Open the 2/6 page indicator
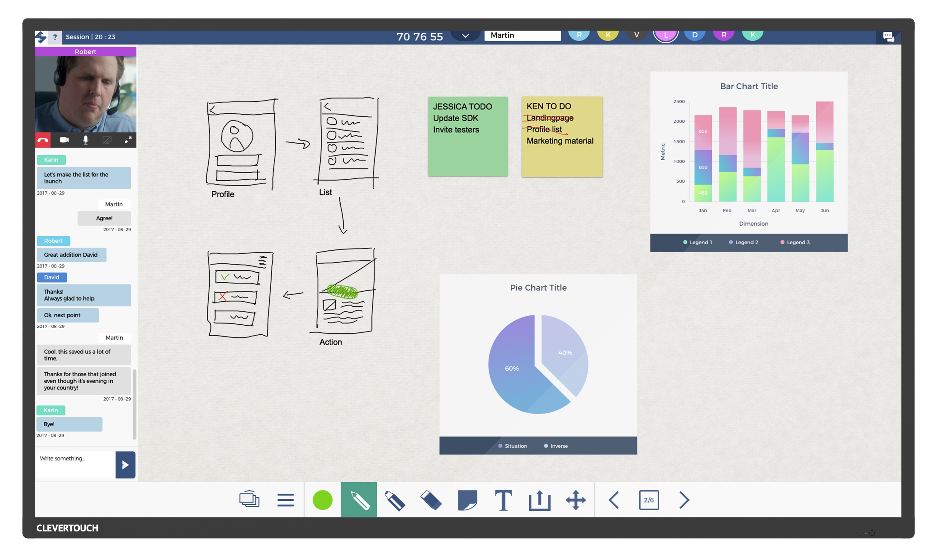This screenshot has height=560, width=939. tap(649, 500)
